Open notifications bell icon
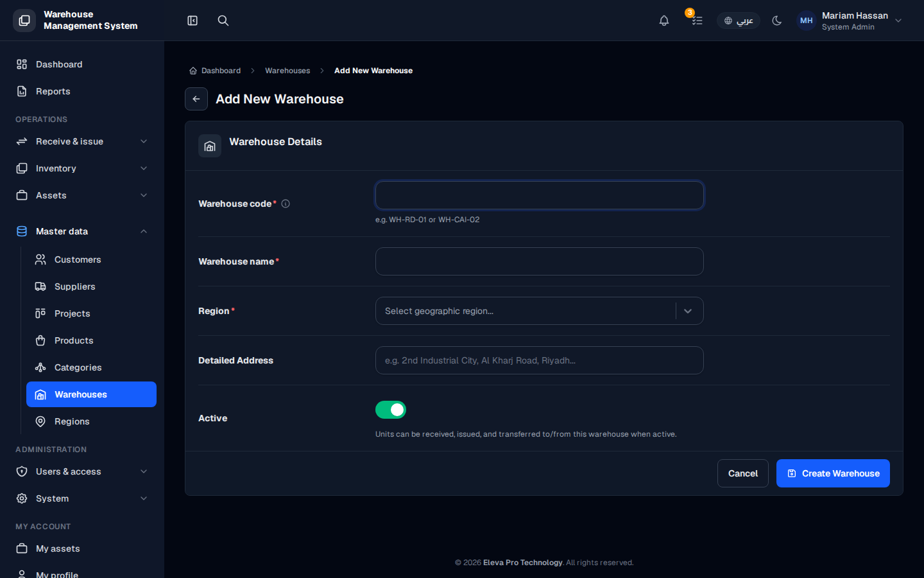 664,21
